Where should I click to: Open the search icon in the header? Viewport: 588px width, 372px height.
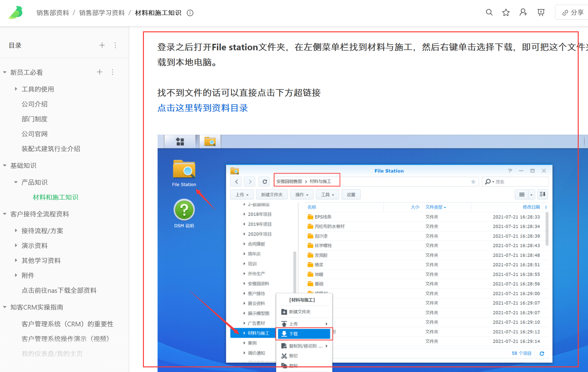(489, 12)
